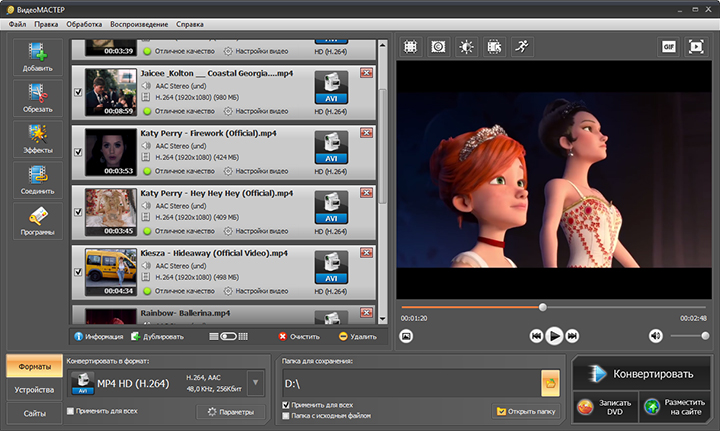Image resolution: width=720 pixels, height=431 pixels.
Task: Open the Обработка menu
Action: click(x=84, y=23)
